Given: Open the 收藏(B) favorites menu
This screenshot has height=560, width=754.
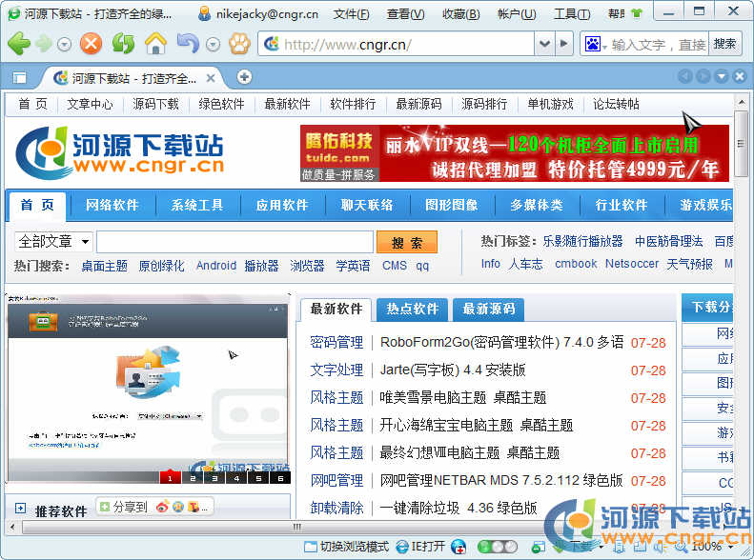Looking at the screenshot, I should 461,14.
